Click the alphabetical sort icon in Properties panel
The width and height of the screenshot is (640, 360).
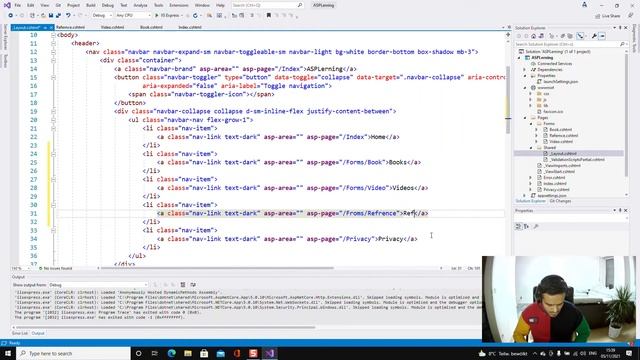point(527,226)
